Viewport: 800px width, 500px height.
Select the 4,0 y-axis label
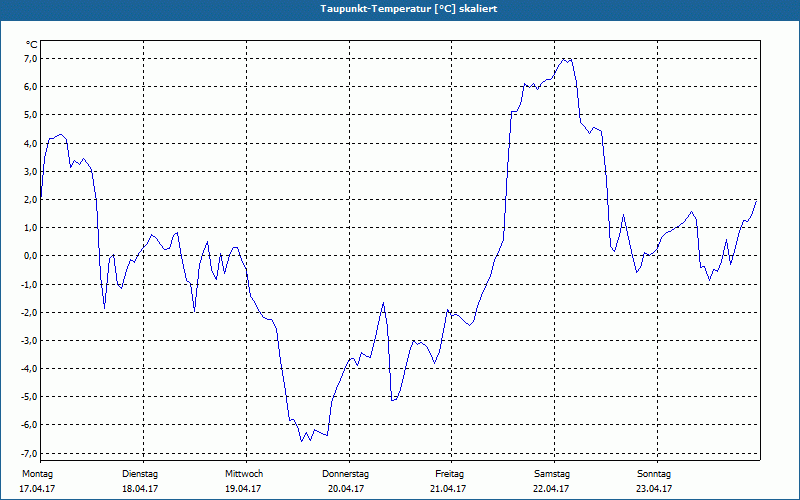click(31, 144)
